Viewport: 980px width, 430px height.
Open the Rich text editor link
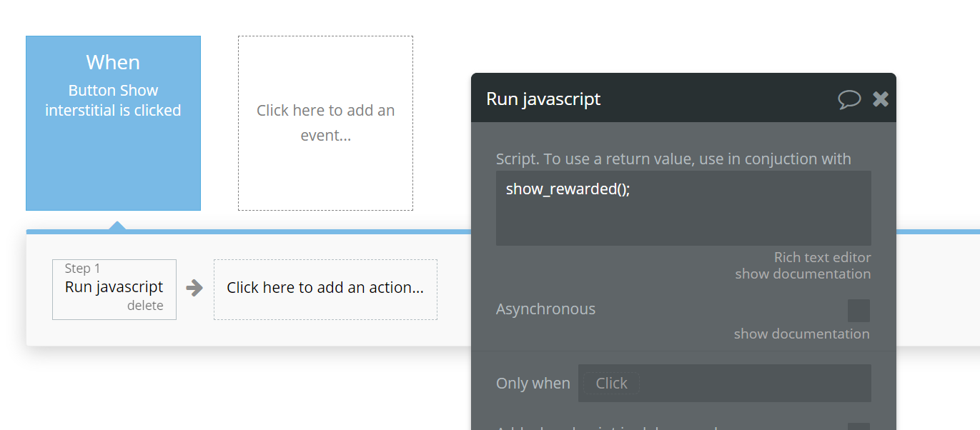pos(822,257)
